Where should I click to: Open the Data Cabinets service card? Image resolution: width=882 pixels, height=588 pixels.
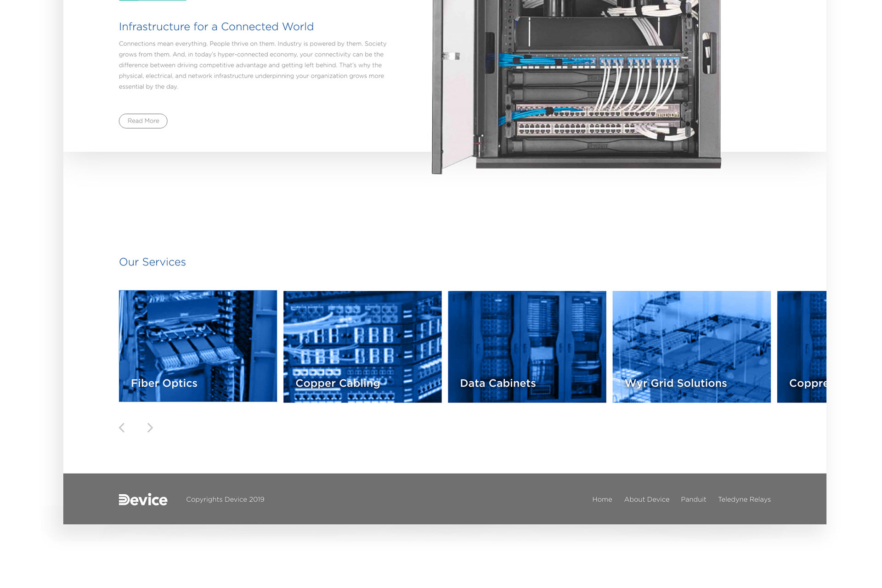[527, 347]
